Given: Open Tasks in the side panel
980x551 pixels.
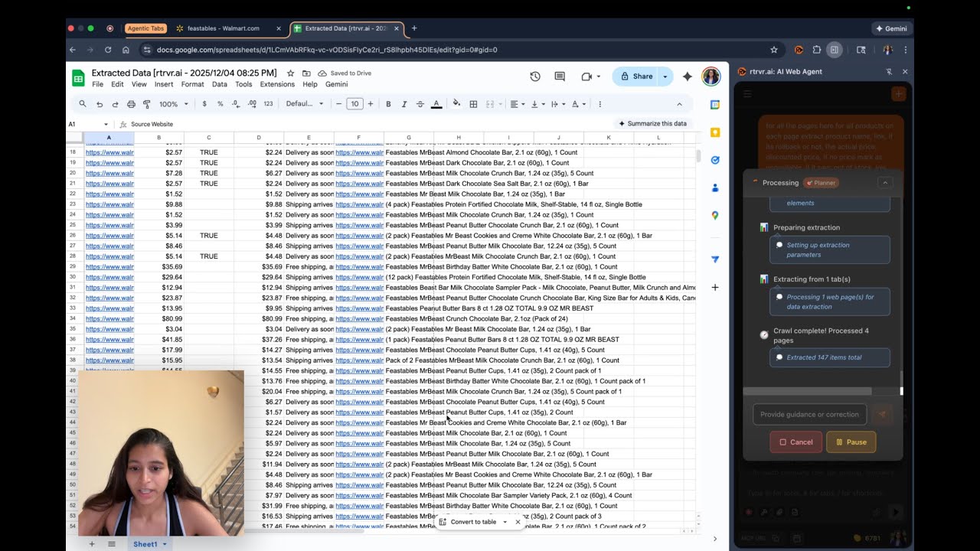Looking at the screenshot, I should click(715, 160).
